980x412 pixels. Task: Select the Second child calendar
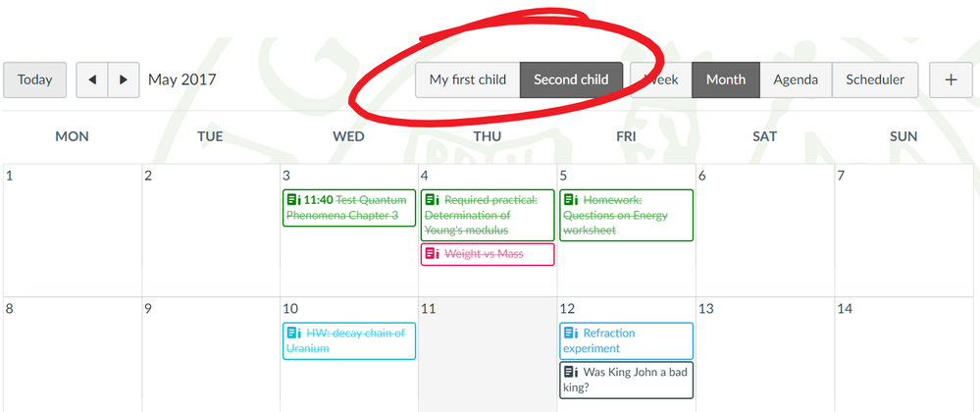click(571, 80)
